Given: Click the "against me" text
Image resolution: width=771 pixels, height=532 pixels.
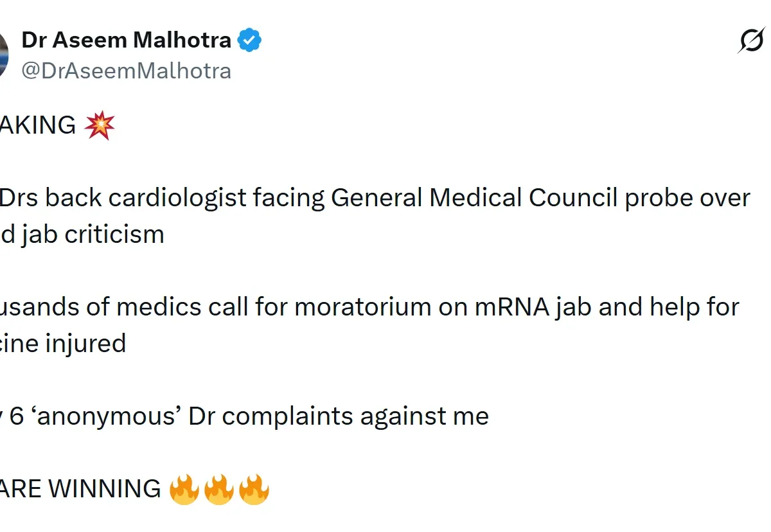Looking at the screenshot, I should tap(424, 416).
